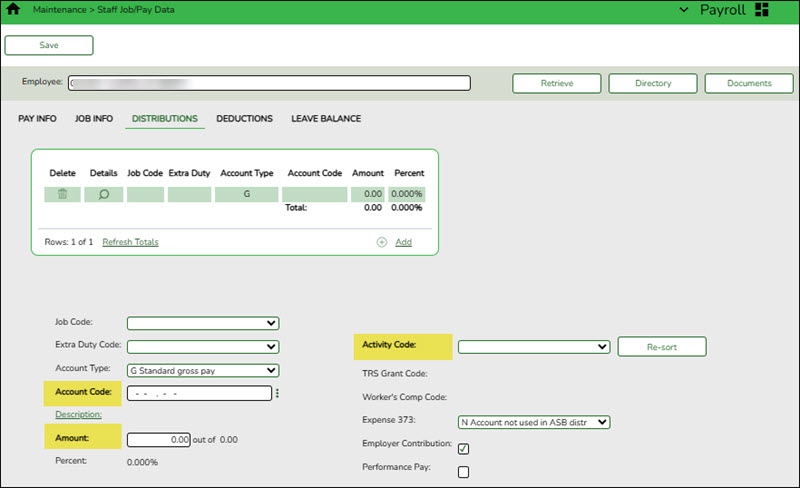Open details magnifier icon in distribution row
Image resolution: width=800 pixels, height=488 pixels.
click(x=103, y=194)
